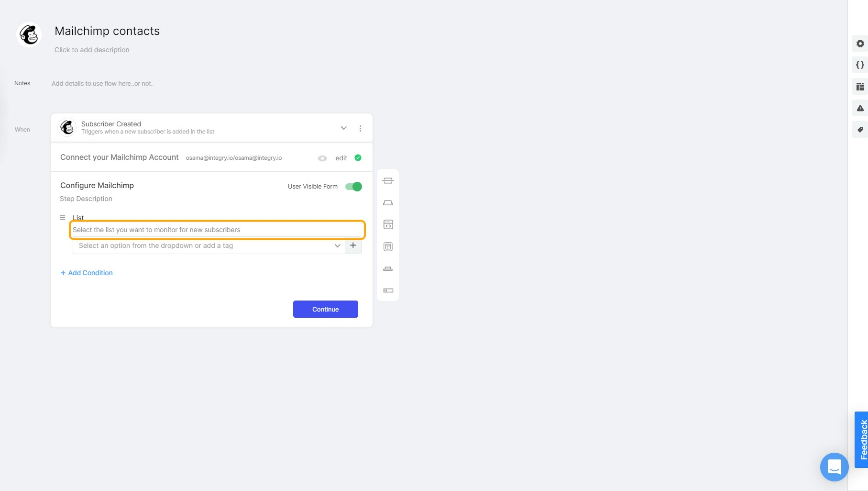Click the layout frame widget icon
This screenshot has width=868, height=491.
click(388, 246)
